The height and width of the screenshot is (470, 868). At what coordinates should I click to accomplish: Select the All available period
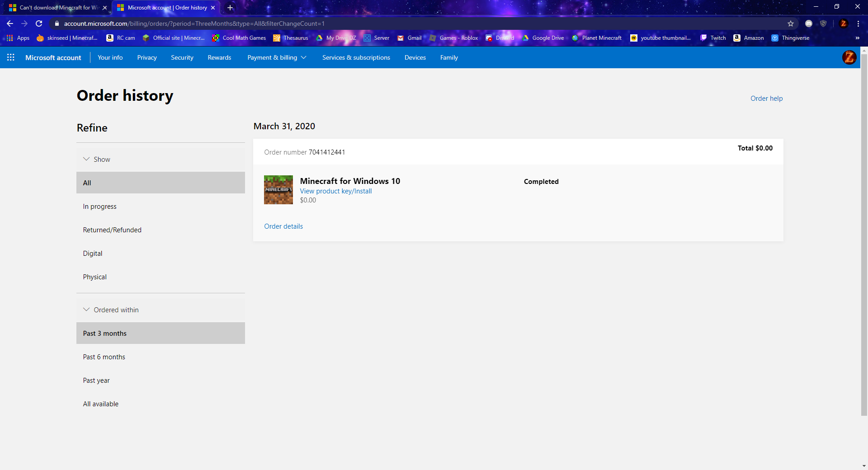coord(160,404)
